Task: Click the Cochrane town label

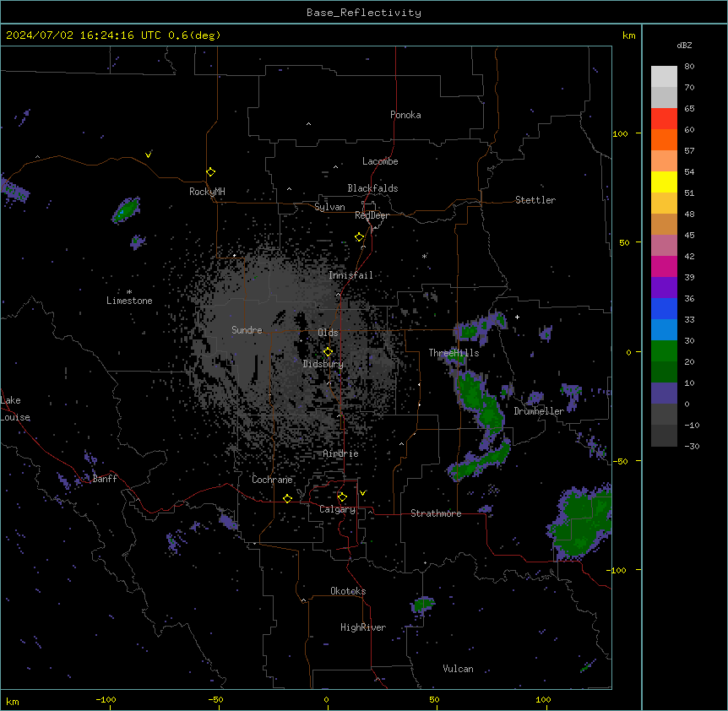Action: [272, 480]
